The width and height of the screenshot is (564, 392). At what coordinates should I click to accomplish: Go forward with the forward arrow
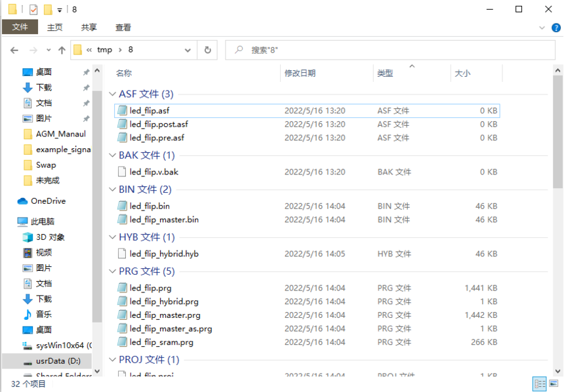33,50
